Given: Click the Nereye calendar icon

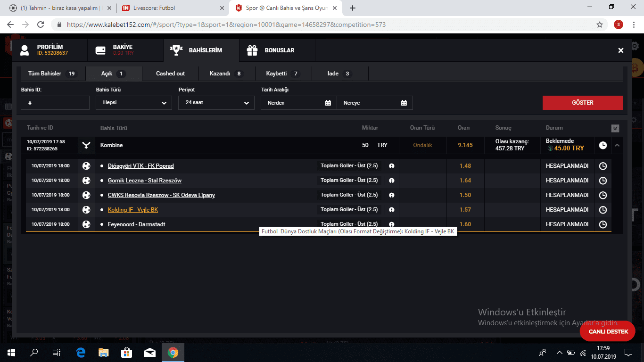Looking at the screenshot, I should pos(404,103).
